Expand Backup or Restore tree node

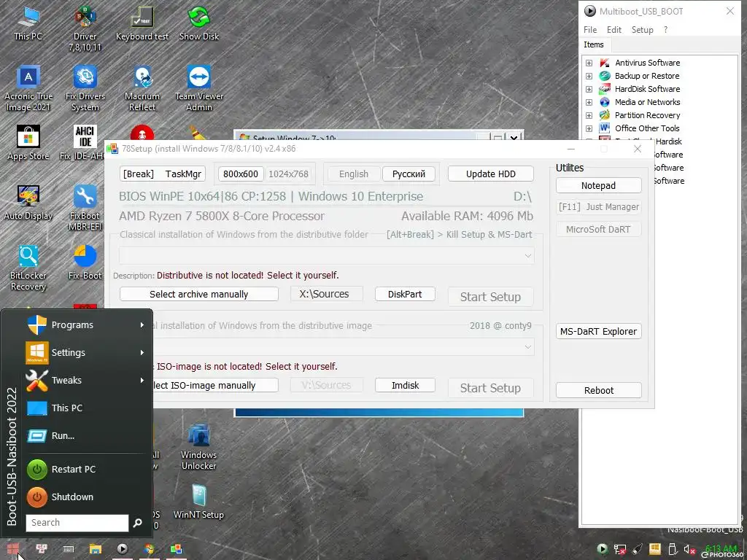coord(589,76)
